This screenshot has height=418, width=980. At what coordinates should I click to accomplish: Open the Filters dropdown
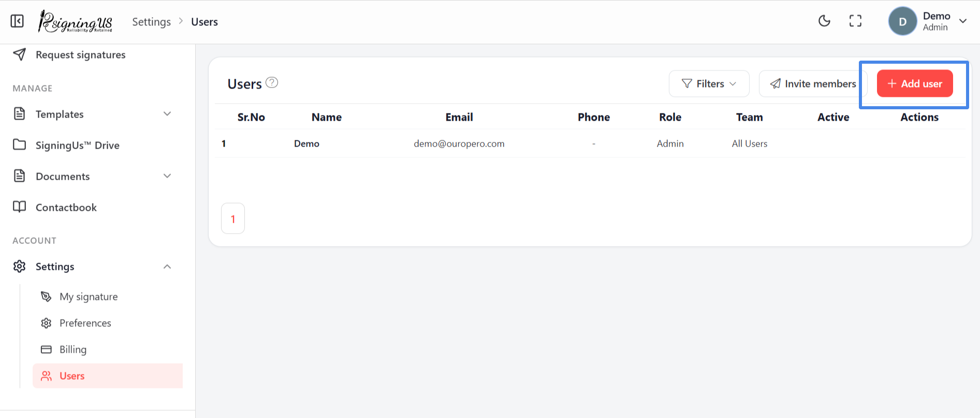point(709,83)
